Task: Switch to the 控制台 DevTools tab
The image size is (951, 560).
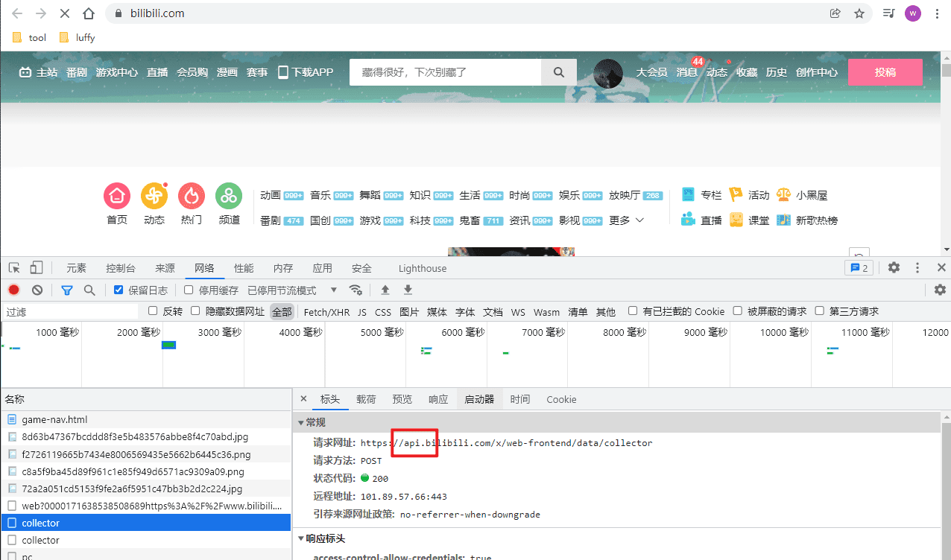Action: click(x=121, y=268)
